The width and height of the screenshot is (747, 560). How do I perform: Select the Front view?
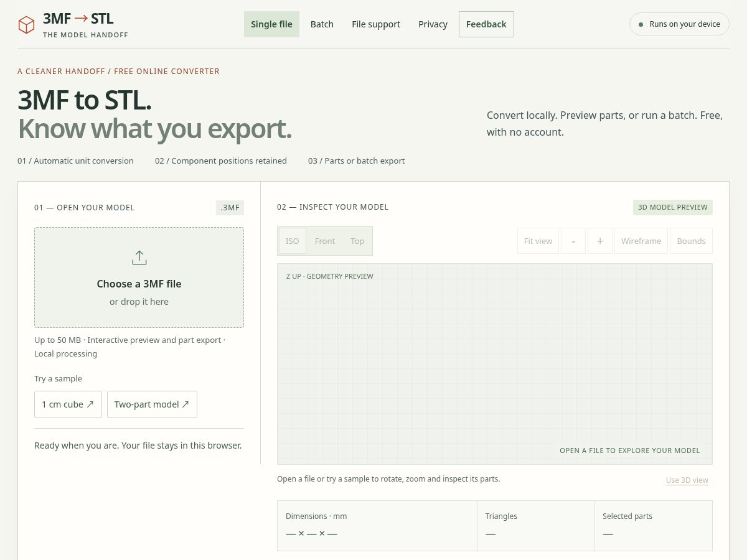[x=325, y=241]
